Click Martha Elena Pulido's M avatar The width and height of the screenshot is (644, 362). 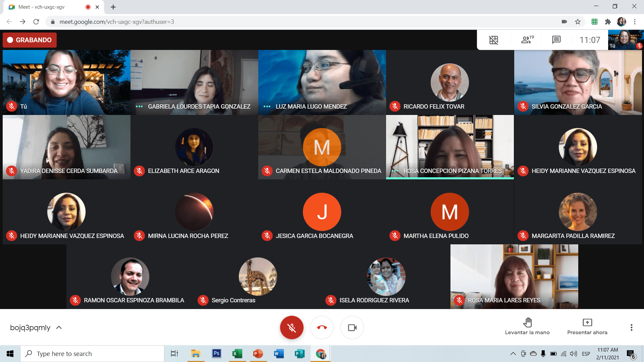coord(449,212)
